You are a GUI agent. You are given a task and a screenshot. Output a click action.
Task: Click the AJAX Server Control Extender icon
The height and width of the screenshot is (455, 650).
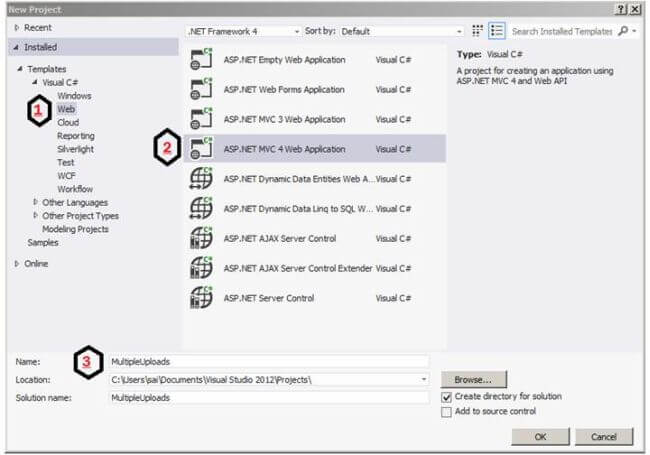pyautogui.click(x=201, y=268)
